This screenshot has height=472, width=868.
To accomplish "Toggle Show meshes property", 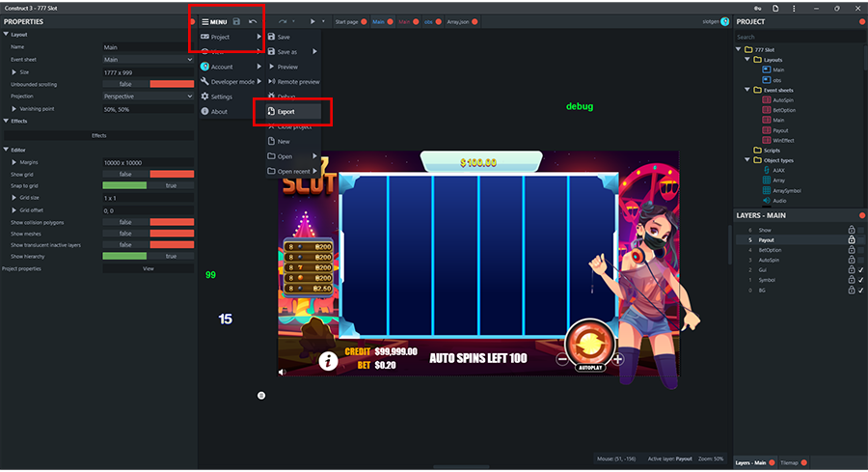I will pyautogui.click(x=149, y=234).
